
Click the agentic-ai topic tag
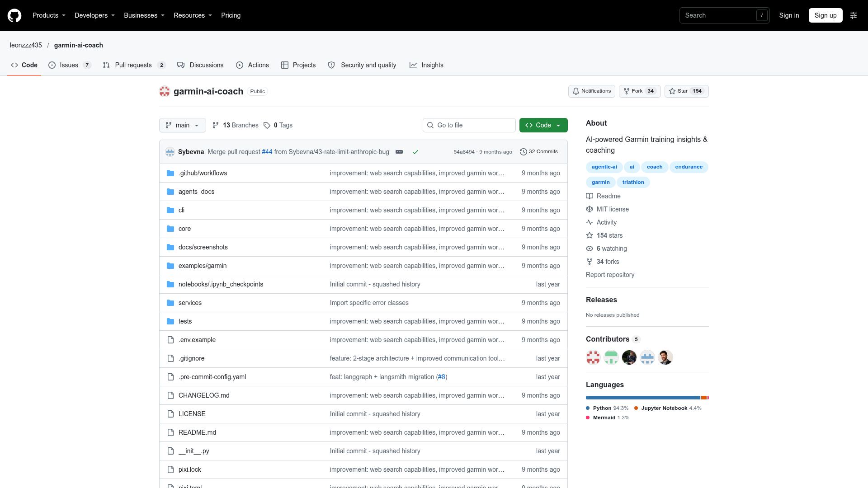pos(604,167)
